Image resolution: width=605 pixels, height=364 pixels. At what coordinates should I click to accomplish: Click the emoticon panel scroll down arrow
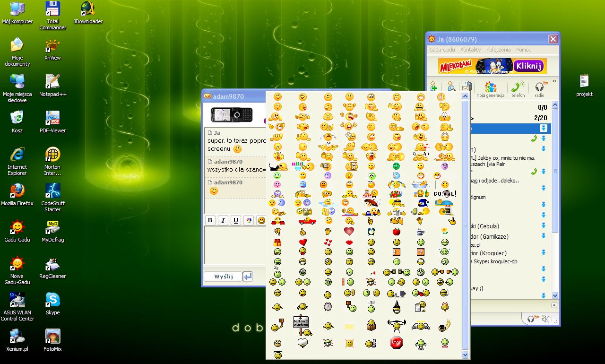coord(466,355)
